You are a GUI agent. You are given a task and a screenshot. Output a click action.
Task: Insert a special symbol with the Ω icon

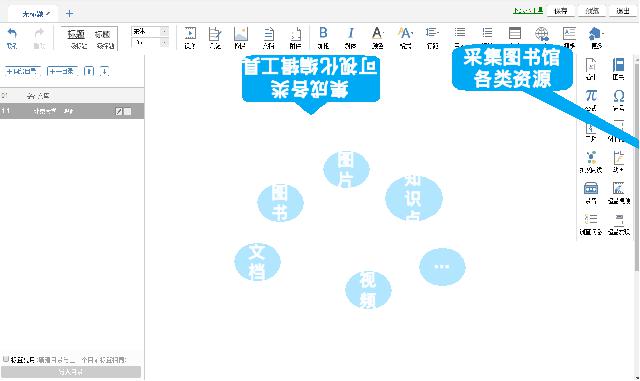coord(619,96)
